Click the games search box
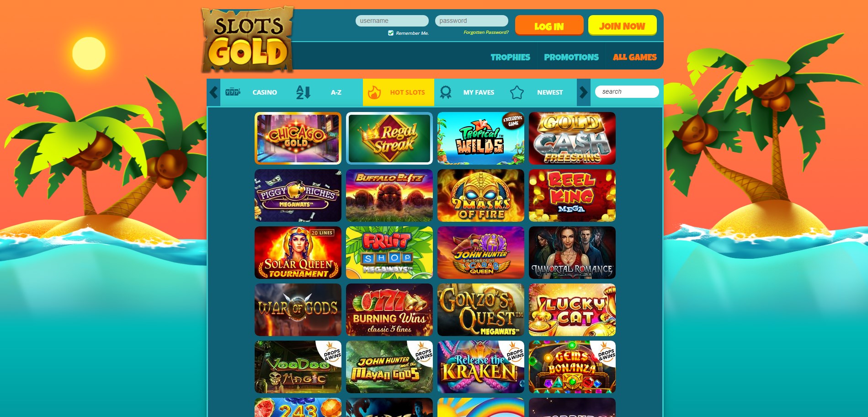The height and width of the screenshot is (417, 868). click(627, 91)
